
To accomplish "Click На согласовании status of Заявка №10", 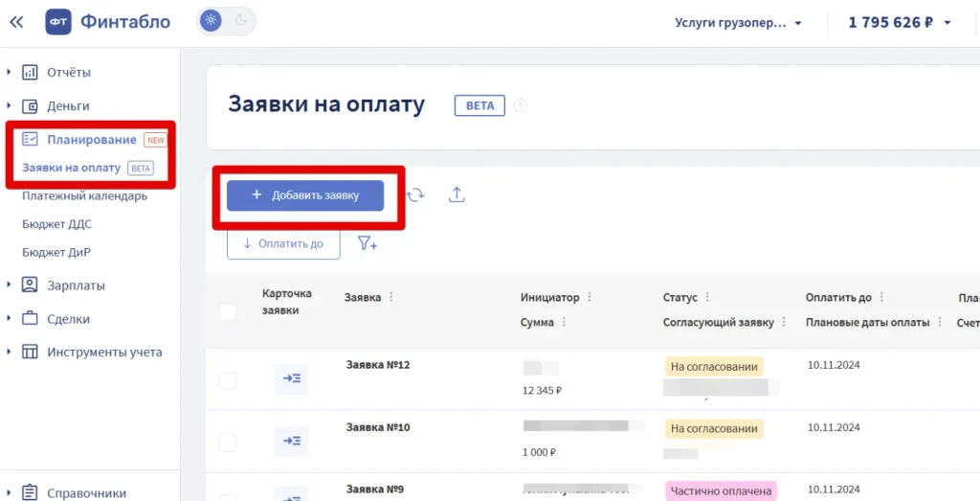I will (714, 428).
